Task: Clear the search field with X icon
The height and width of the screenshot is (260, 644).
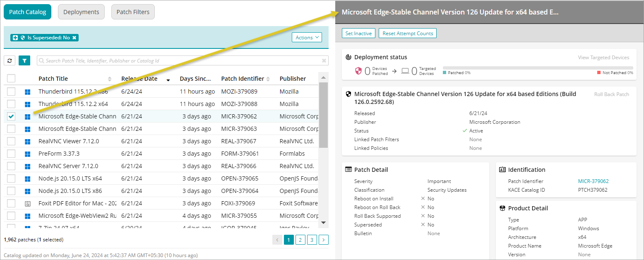Action: (x=324, y=61)
